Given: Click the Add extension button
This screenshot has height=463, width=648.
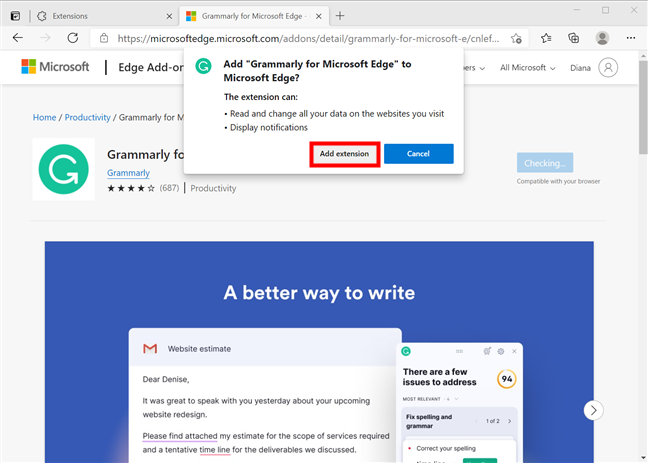Looking at the screenshot, I should point(344,154).
